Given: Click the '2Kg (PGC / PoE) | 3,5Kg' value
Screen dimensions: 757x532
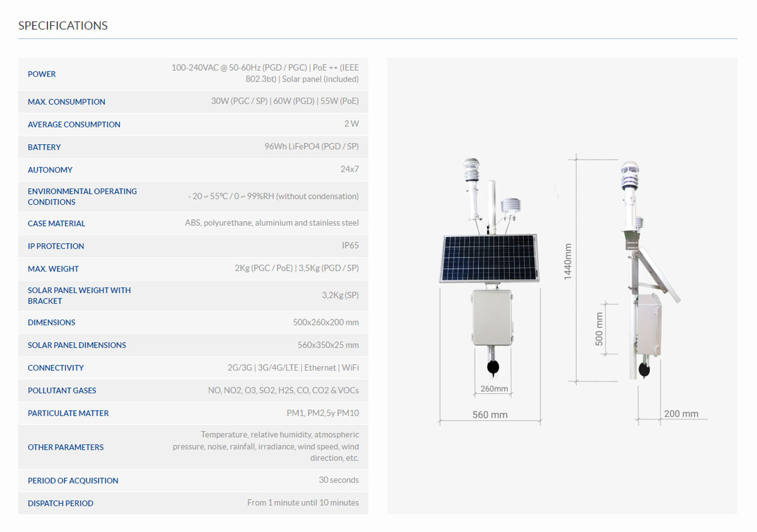Looking at the screenshot, I should click(297, 268).
